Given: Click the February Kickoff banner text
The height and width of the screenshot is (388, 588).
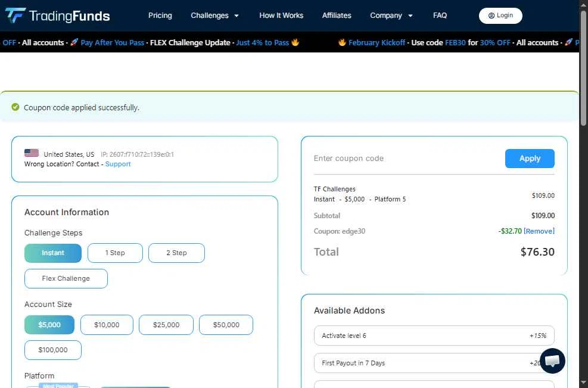Looking at the screenshot, I should click(x=377, y=43).
